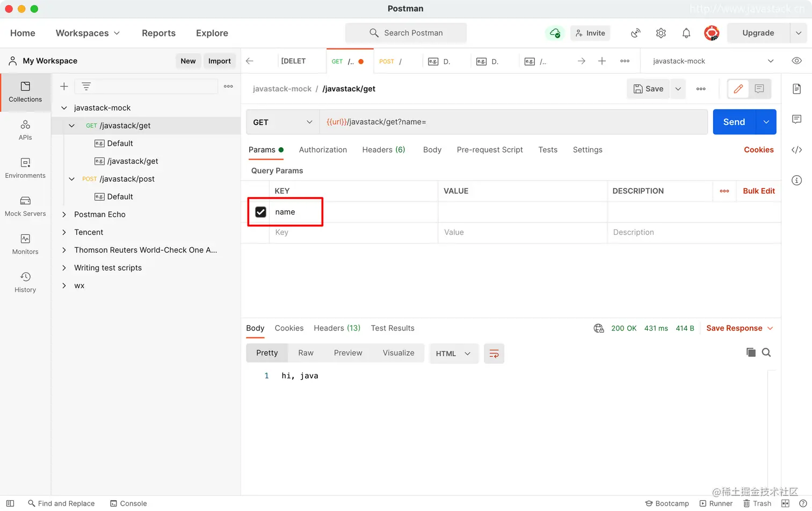Open the documentation icon in right sidebar
Viewport: 812px width, 511px height.
coord(796,89)
